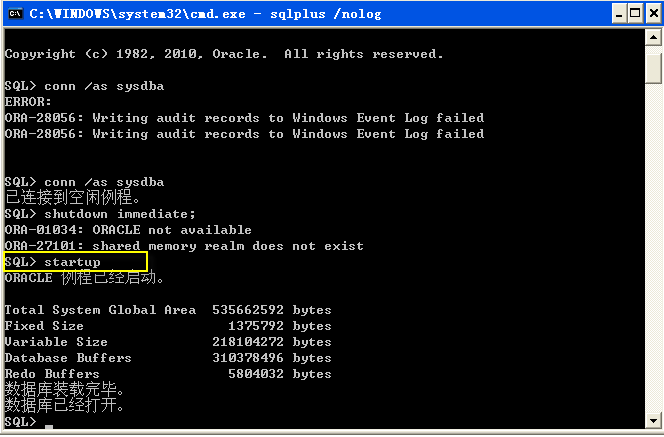Click the Database Buffers byte value
664x437 pixels.
tap(248, 358)
